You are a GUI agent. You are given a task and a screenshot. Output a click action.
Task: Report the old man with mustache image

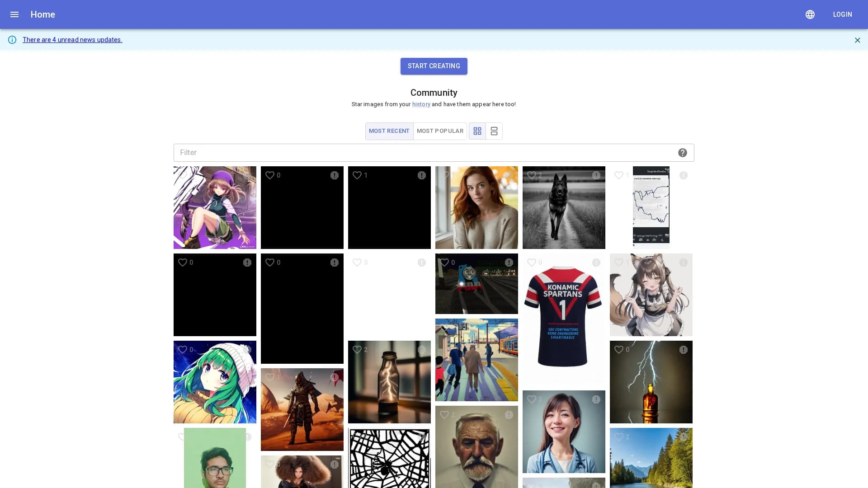pos(509,415)
